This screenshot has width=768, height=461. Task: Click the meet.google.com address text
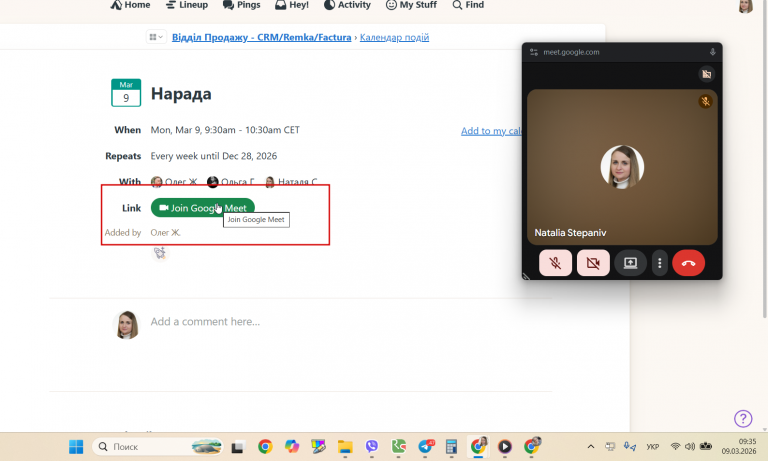click(571, 52)
